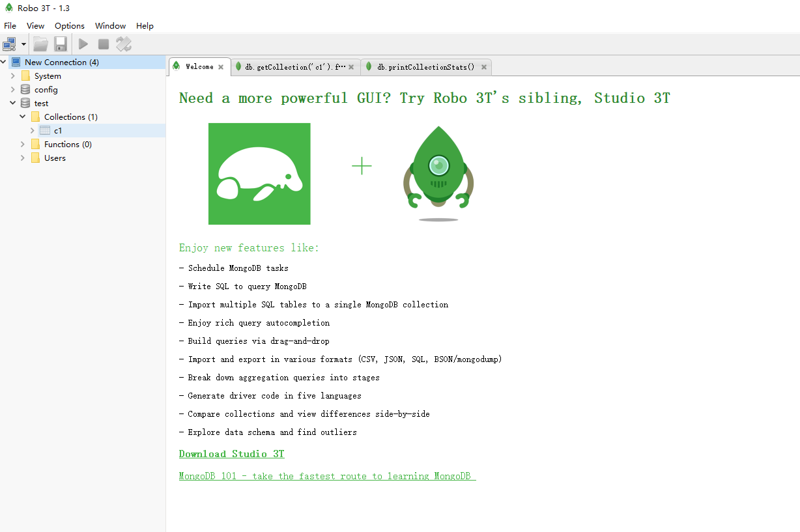The width and height of the screenshot is (800, 532).
Task: Expand the System folder
Action: tap(13, 76)
